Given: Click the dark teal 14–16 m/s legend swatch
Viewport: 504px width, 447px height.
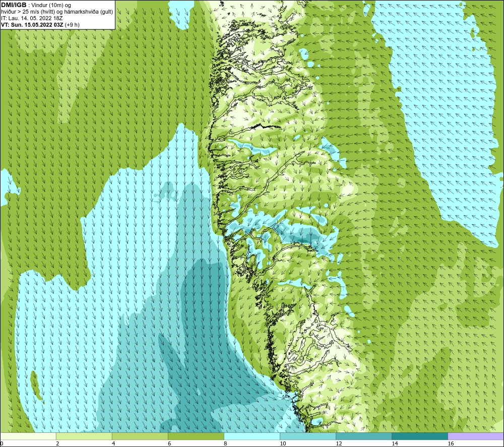Looking at the screenshot, I should (x=419, y=436).
